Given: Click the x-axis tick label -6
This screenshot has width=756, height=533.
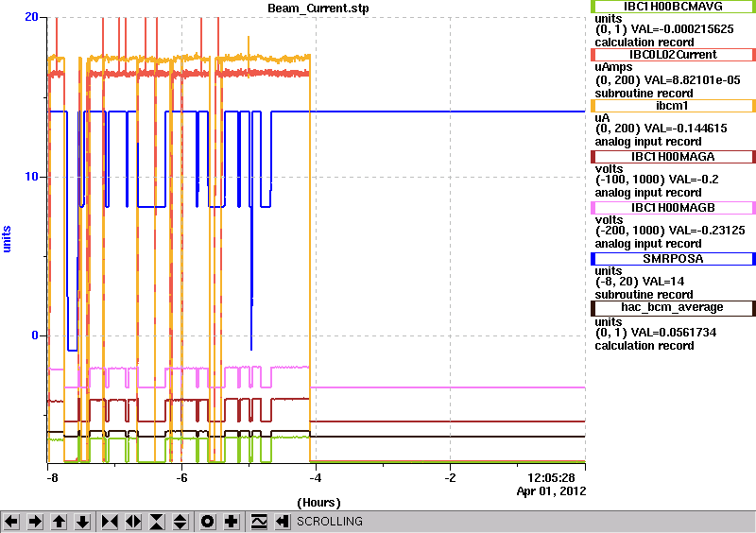Looking at the screenshot, I should (x=180, y=478).
